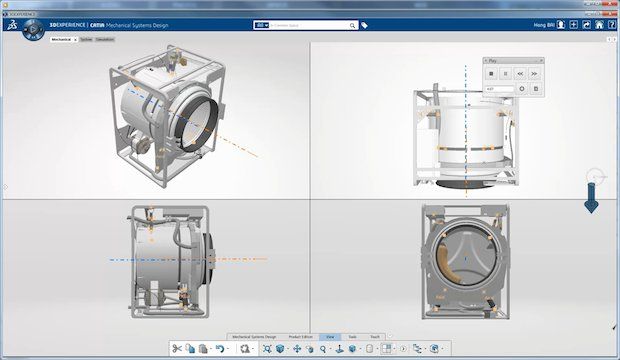Image resolution: width=620 pixels, height=360 pixels.
Task: Click the Share arrow icon in header
Action: [587, 25]
